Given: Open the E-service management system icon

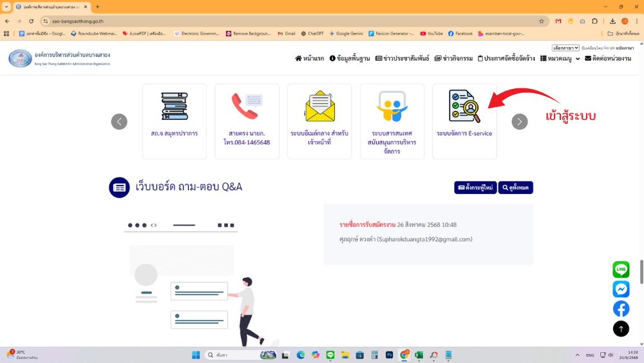Looking at the screenshot, I should click(x=464, y=107).
